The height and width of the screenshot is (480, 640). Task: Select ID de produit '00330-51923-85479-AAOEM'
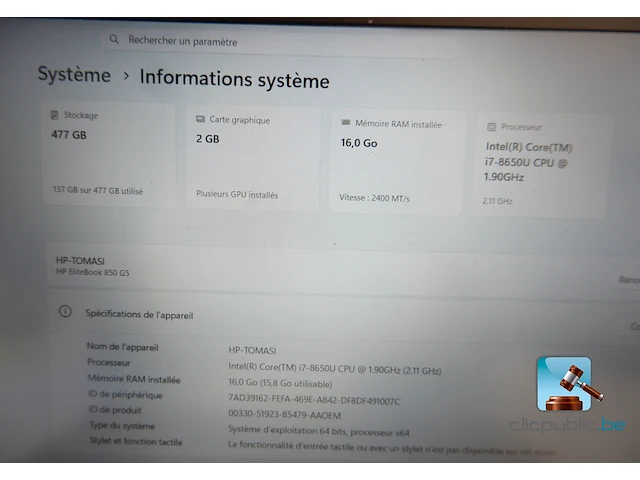coord(284,414)
